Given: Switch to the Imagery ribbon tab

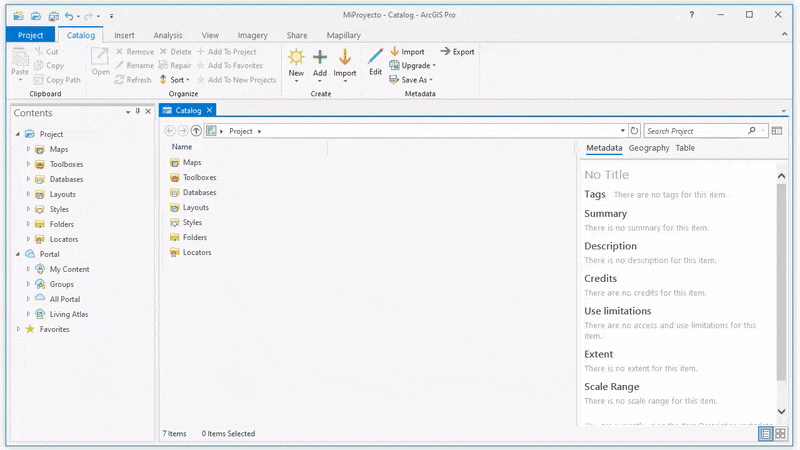Looking at the screenshot, I should [x=252, y=35].
